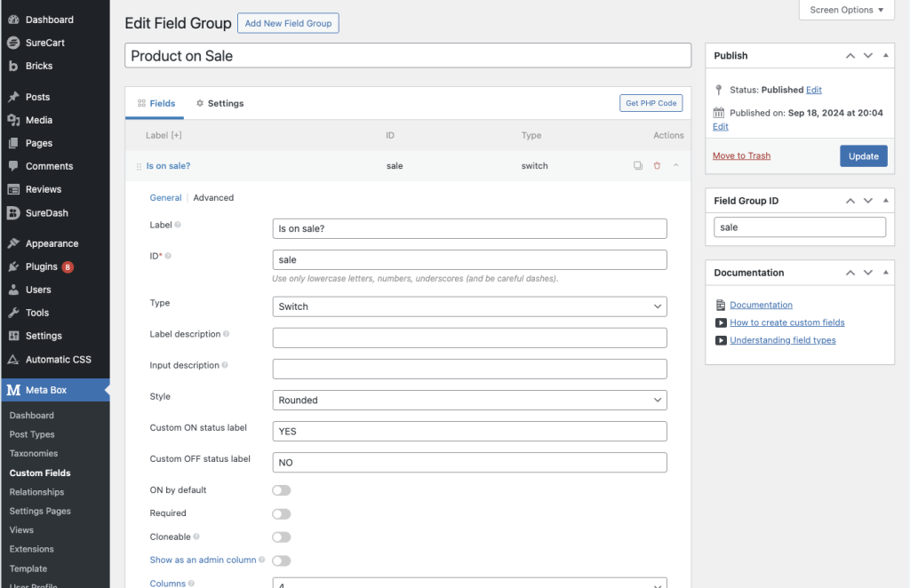Toggle the 'Show as an admin column' switch
Screen dimensions: 910x588
pos(282,560)
